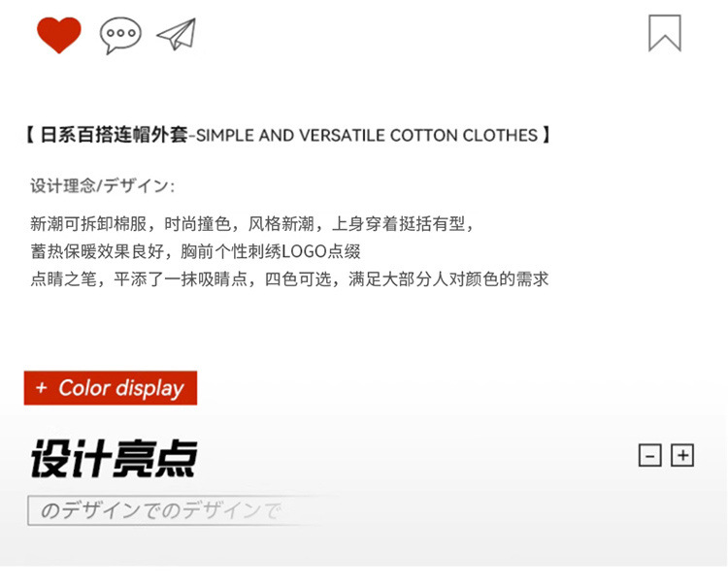Click the line starting 新潮可拆卸棉服

click(x=251, y=224)
